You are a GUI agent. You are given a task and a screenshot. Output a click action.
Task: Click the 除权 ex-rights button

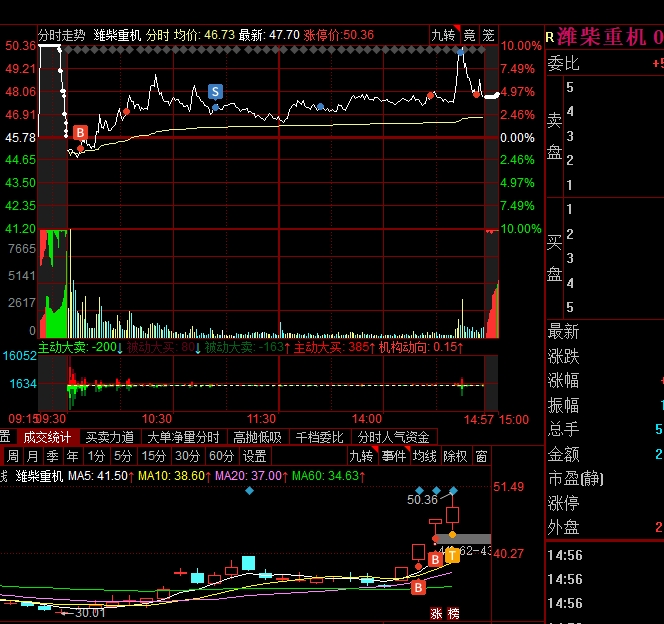tap(456, 456)
